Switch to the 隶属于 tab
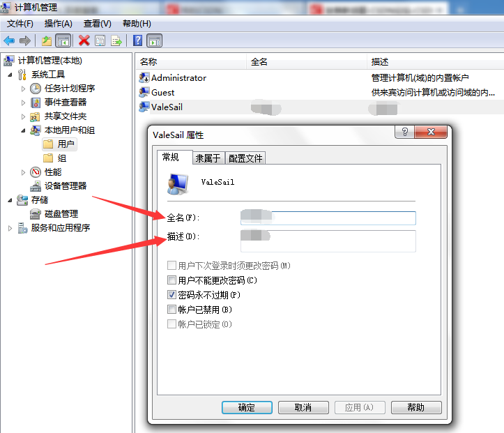This screenshot has height=433, width=504. [x=208, y=158]
